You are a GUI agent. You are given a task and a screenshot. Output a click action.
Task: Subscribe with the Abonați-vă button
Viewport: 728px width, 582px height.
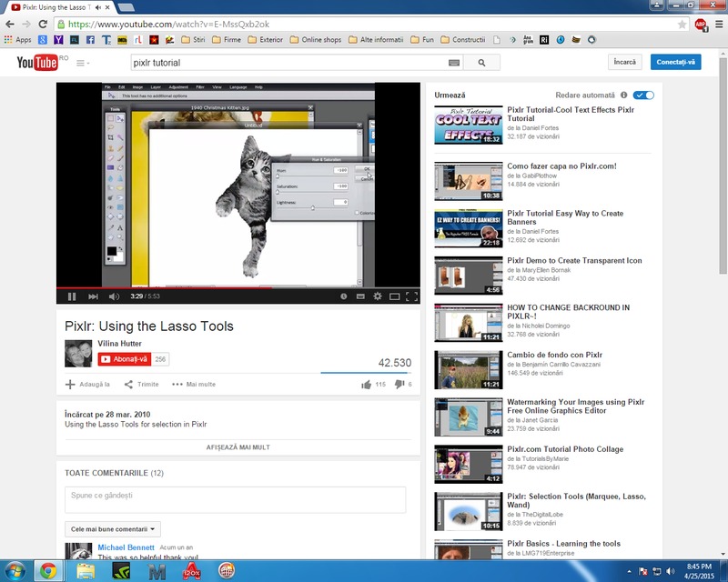[125, 359]
